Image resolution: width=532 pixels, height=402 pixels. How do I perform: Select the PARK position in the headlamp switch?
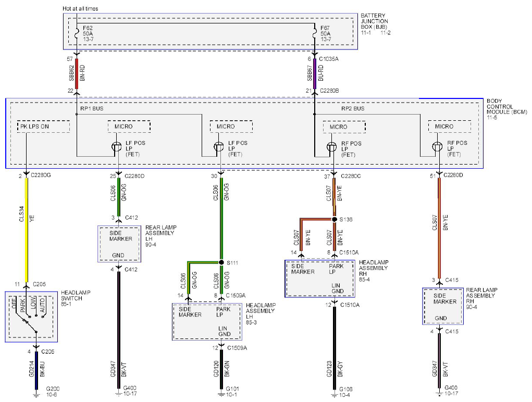pos(23,305)
